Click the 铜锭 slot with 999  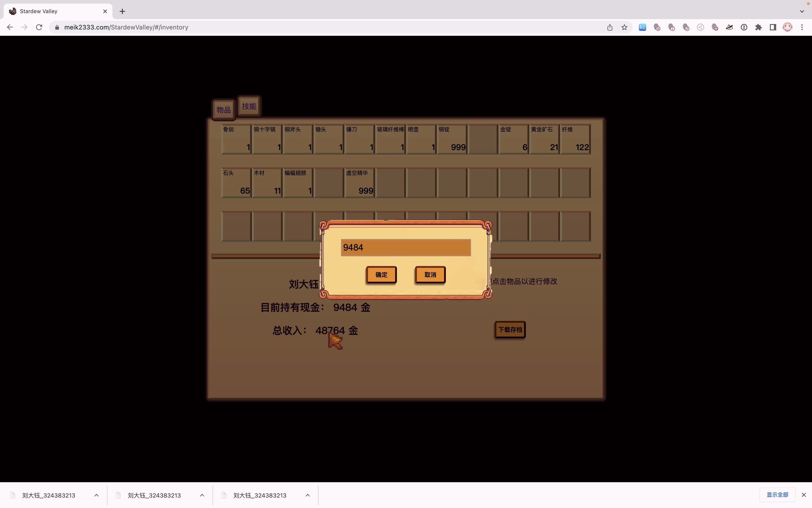(x=452, y=139)
